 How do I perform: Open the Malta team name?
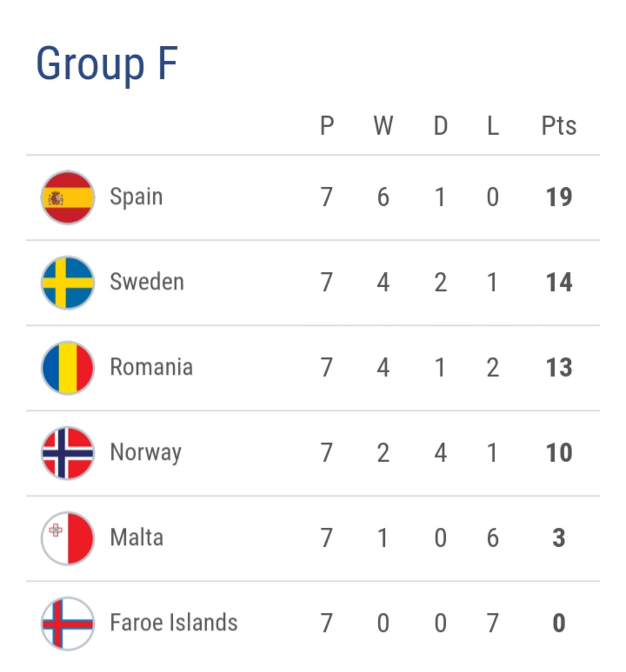[136, 538]
